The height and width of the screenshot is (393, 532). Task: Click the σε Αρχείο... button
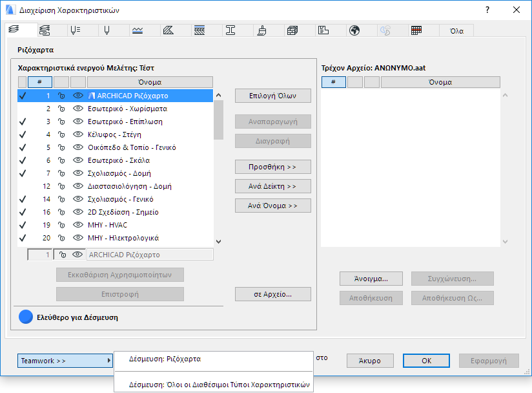(x=273, y=294)
